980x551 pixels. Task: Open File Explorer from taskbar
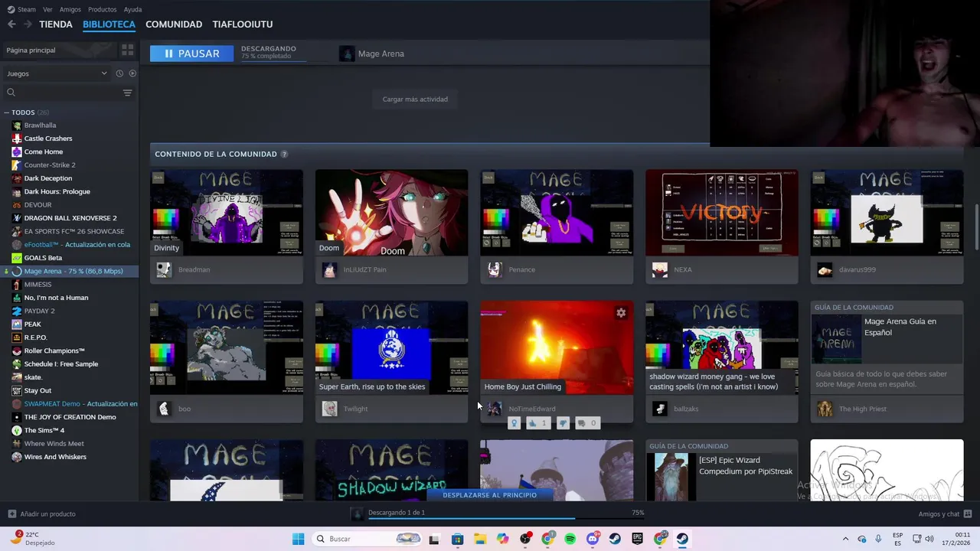pos(480,539)
